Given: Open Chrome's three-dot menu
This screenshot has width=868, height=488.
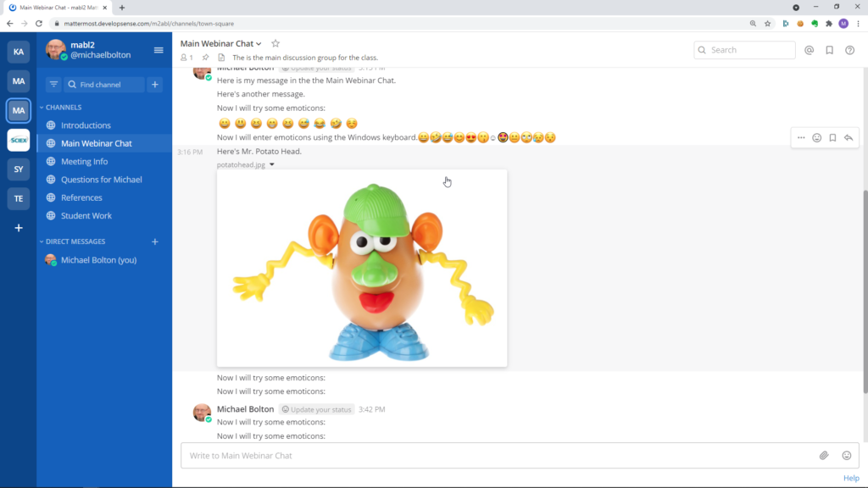Looking at the screenshot, I should pyautogui.click(x=859, y=24).
